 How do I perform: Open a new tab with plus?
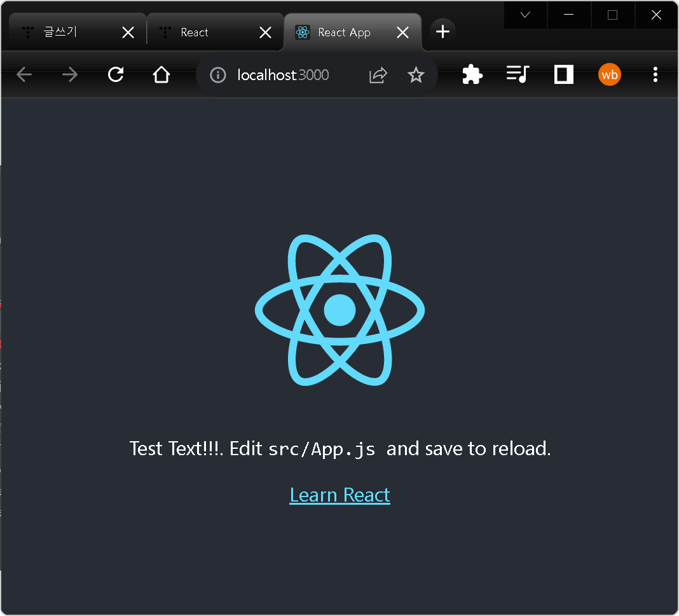[x=442, y=32]
